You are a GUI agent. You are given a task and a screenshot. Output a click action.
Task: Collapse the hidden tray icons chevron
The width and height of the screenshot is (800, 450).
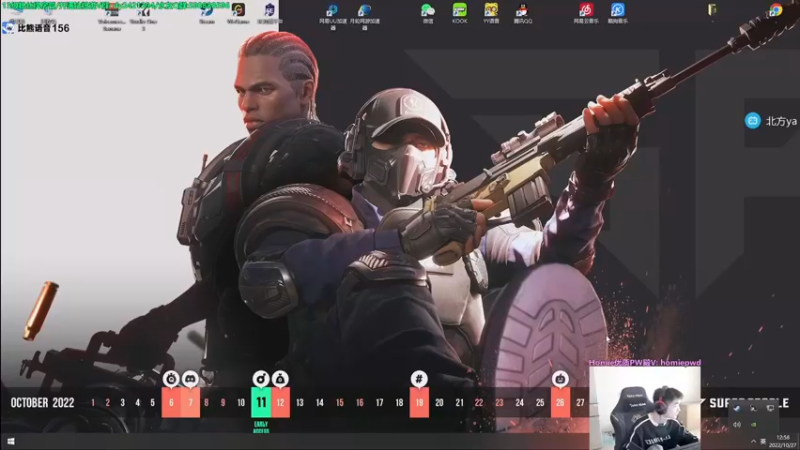tap(753, 441)
